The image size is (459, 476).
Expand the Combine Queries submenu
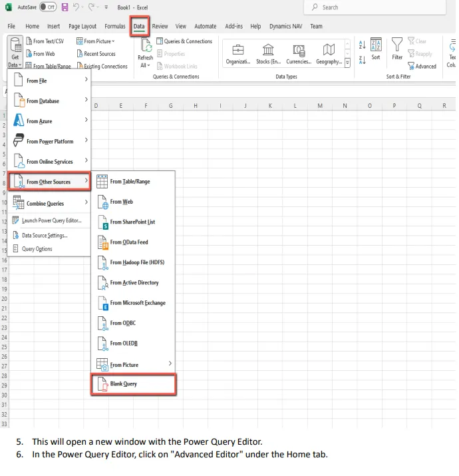[49, 203]
